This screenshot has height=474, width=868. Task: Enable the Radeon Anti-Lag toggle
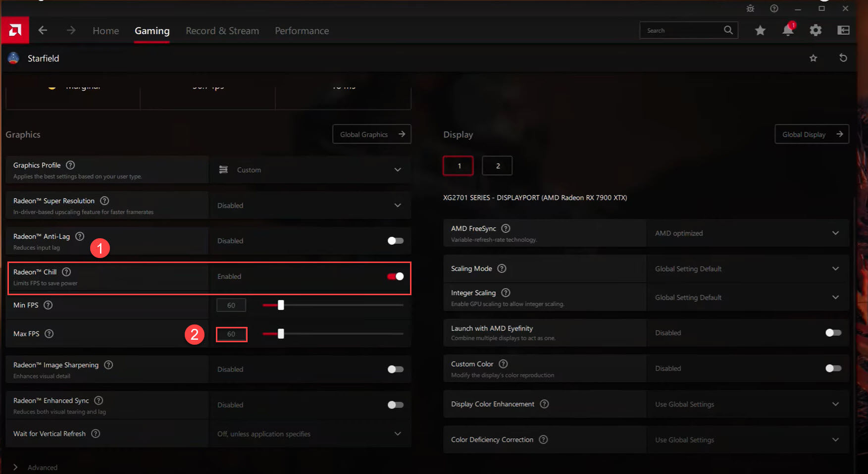click(x=396, y=241)
